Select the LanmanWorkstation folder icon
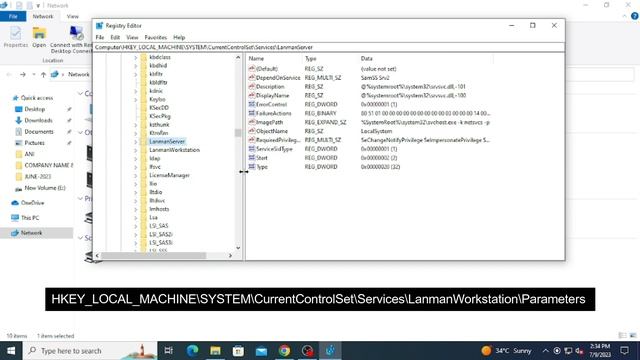640x360 pixels. pos(143,150)
